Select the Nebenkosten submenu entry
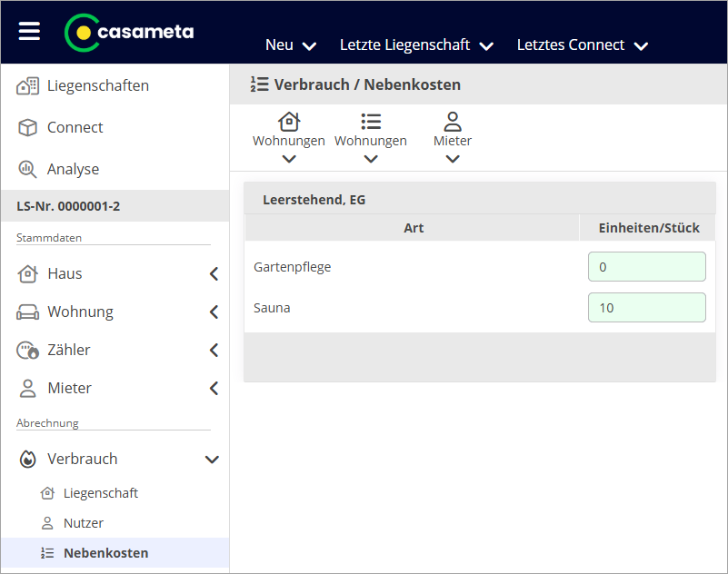Image resolution: width=728 pixels, height=574 pixels. pyautogui.click(x=105, y=553)
